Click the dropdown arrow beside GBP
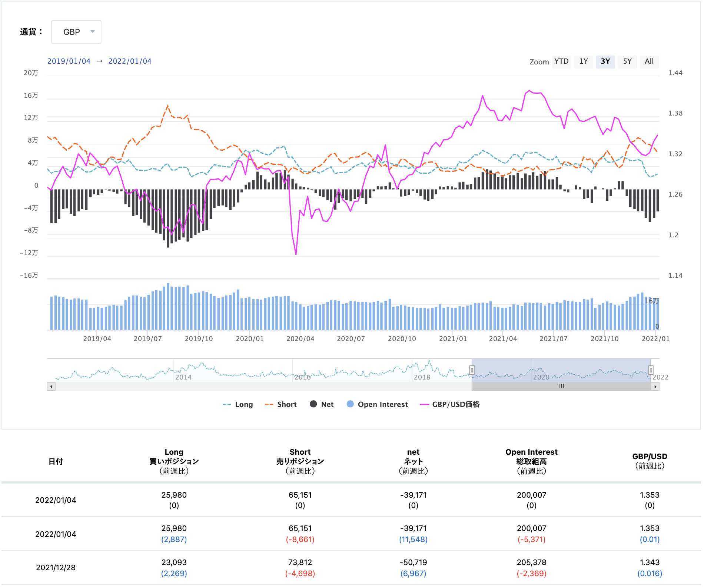Viewport: 704px width, 588px height. click(x=93, y=32)
